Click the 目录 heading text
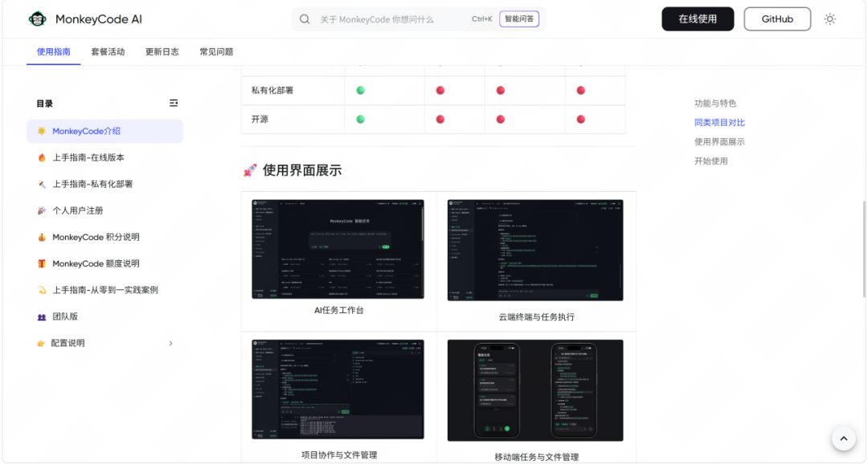The width and height of the screenshot is (868, 465). pyautogui.click(x=45, y=104)
